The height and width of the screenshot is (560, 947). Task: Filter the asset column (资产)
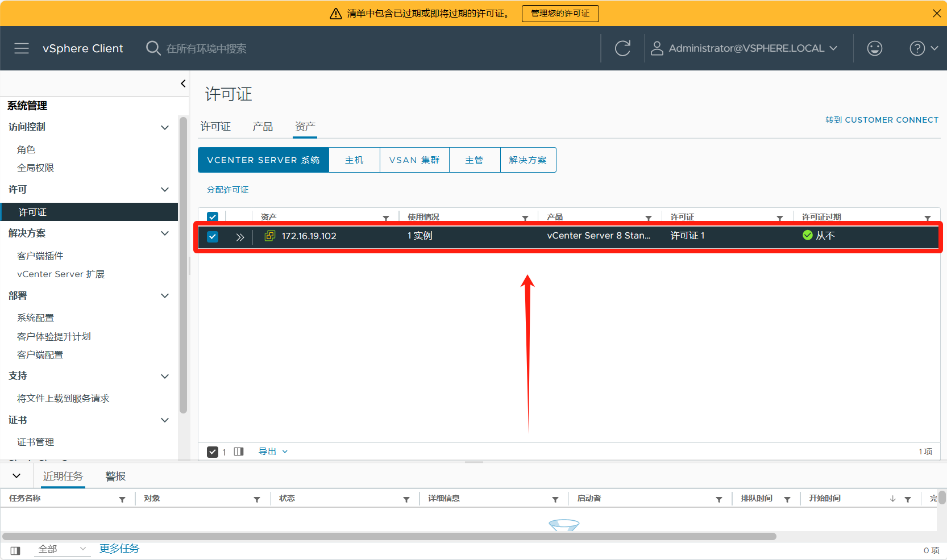pyautogui.click(x=386, y=218)
